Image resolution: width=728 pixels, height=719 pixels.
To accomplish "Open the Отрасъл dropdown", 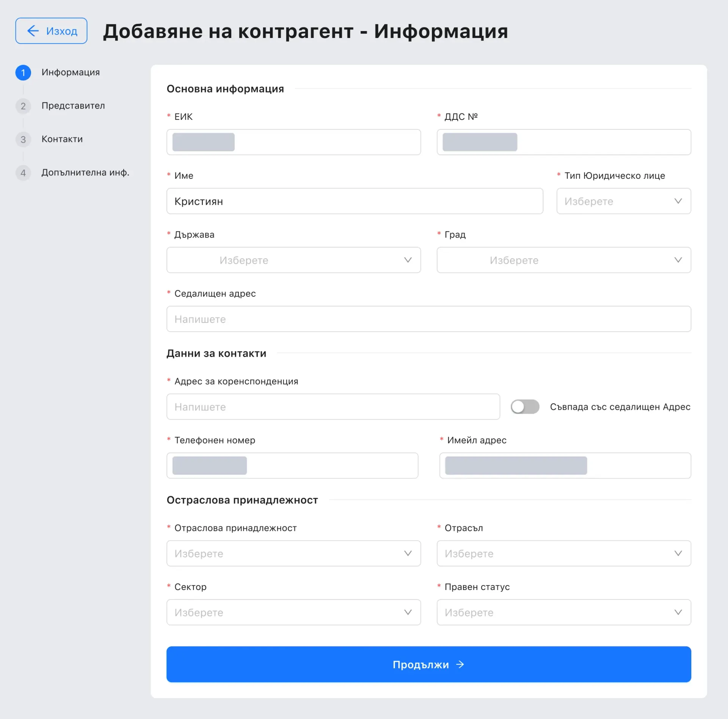I will tap(564, 554).
